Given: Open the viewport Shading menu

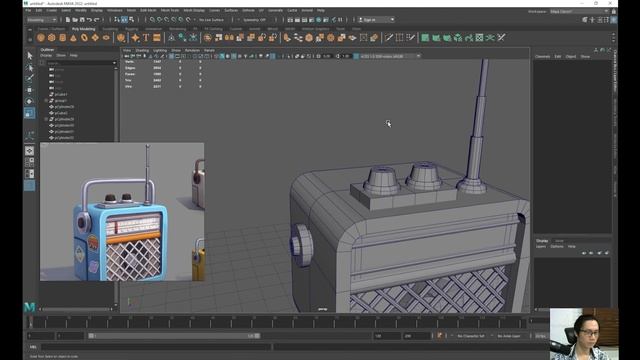Looking at the screenshot, I should pyautogui.click(x=142, y=50).
